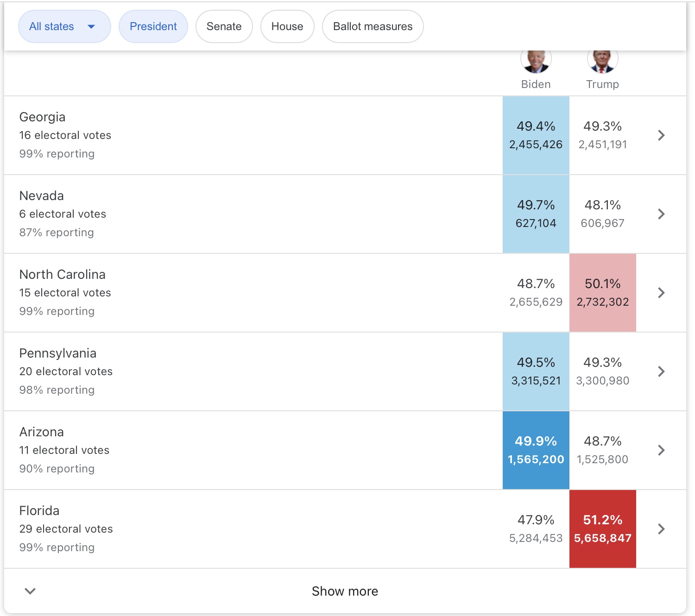Switch to the Senate tab
695x616 pixels.
pos(224,26)
